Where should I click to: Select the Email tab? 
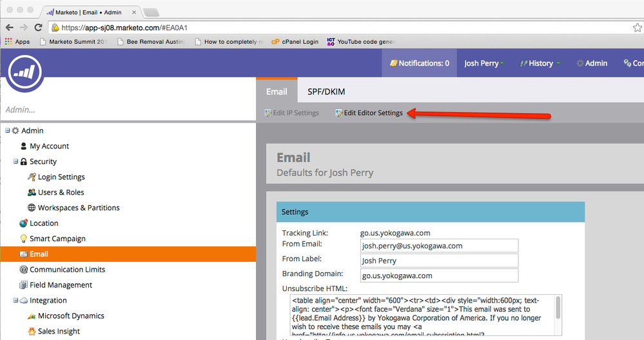[x=277, y=91]
